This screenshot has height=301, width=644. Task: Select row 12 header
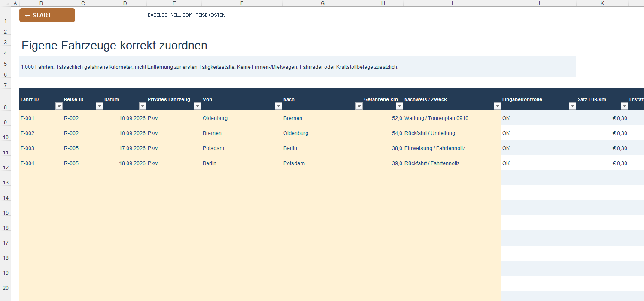tap(5, 163)
